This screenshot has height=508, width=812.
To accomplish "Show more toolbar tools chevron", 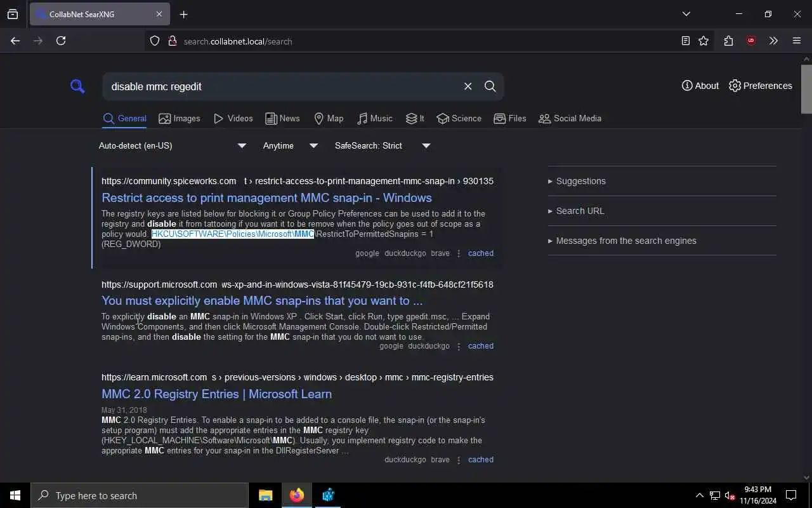I will click(773, 41).
